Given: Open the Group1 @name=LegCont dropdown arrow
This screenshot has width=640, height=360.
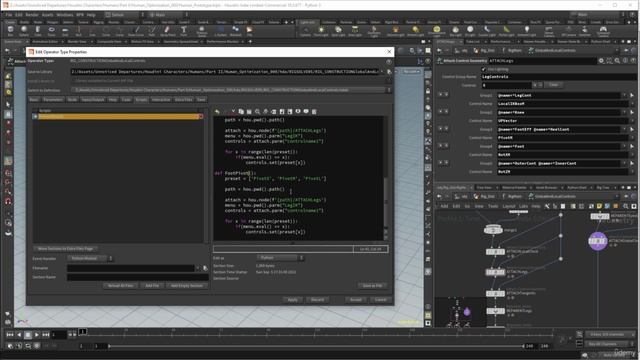Looking at the screenshot, I should click(624, 95).
